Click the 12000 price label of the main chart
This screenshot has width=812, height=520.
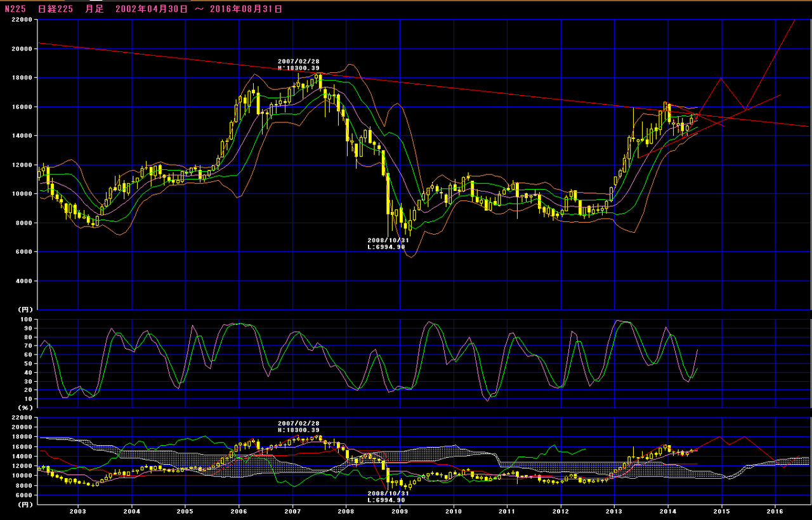(x=21, y=165)
